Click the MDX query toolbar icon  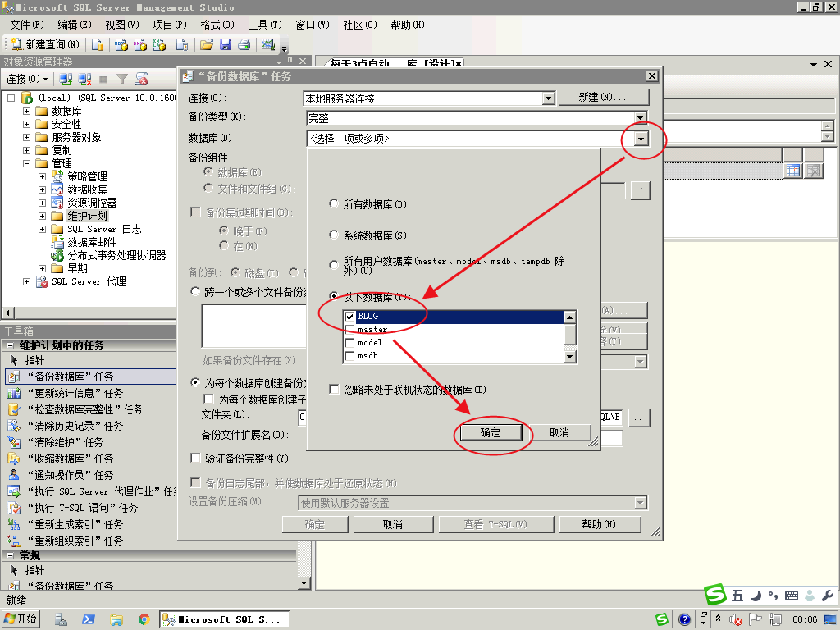pyautogui.click(x=121, y=44)
